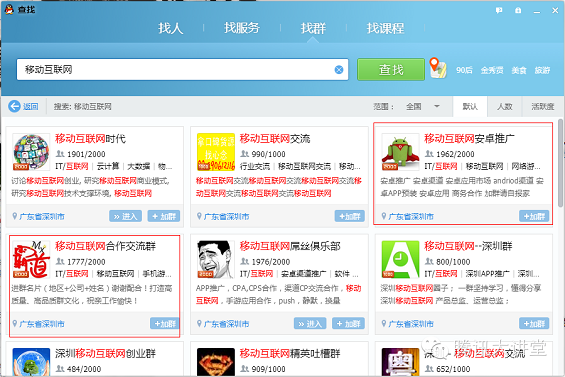Open 移动互联网安卓推广 Android robot avatar

400,152
